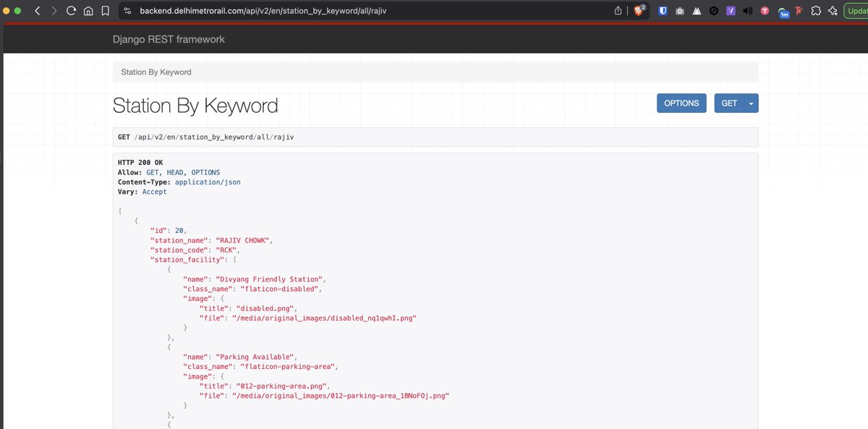The height and width of the screenshot is (429, 868).
Task: Click the forward navigation arrow
Action: point(54,11)
